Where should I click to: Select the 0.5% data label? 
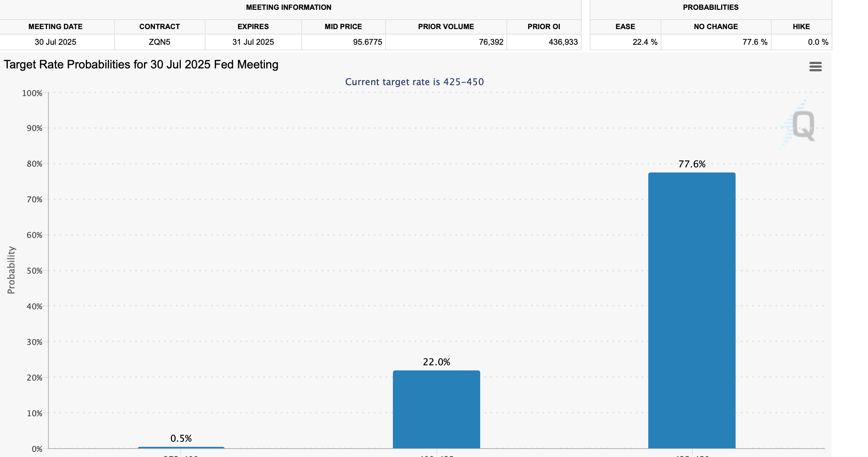coord(181,438)
